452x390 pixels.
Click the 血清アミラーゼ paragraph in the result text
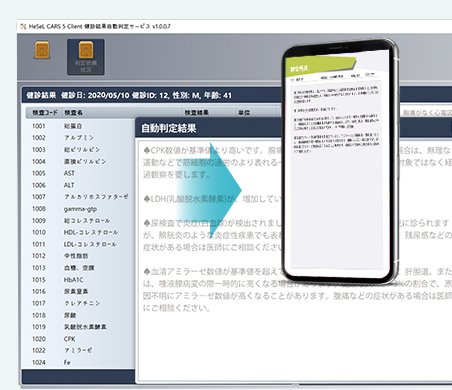pos(297,290)
